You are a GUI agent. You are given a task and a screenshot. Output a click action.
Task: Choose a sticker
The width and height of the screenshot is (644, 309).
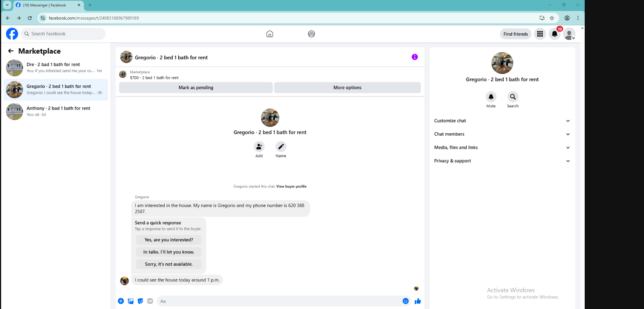141,301
